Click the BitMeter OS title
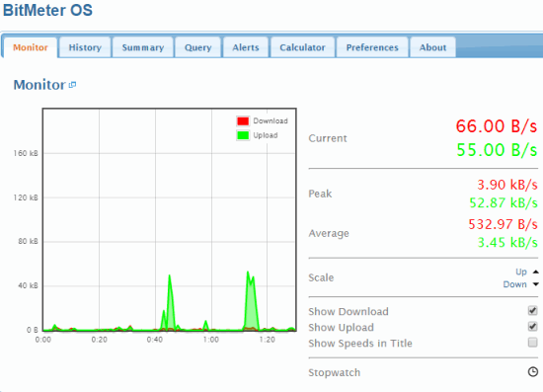Viewport: 543px width, 392px height. point(47,10)
